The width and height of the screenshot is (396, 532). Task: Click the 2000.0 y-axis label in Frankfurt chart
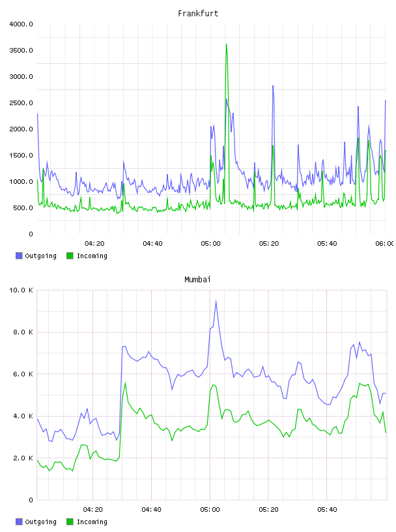21,129
